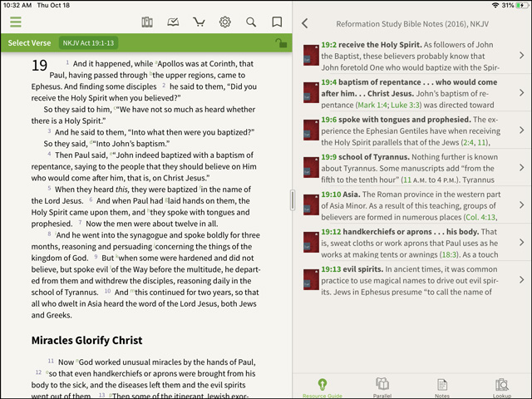Follow the Col. 4:13 reference link
532x399 pixels.
480,217
